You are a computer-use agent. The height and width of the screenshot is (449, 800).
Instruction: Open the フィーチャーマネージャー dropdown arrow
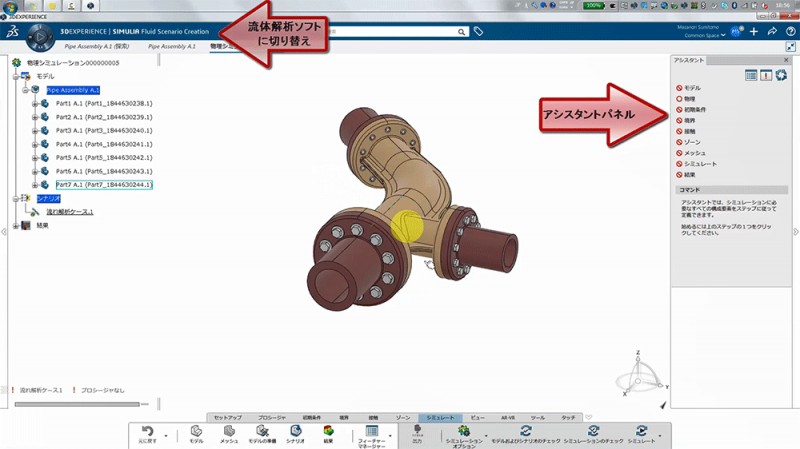[x=390, y=436]
